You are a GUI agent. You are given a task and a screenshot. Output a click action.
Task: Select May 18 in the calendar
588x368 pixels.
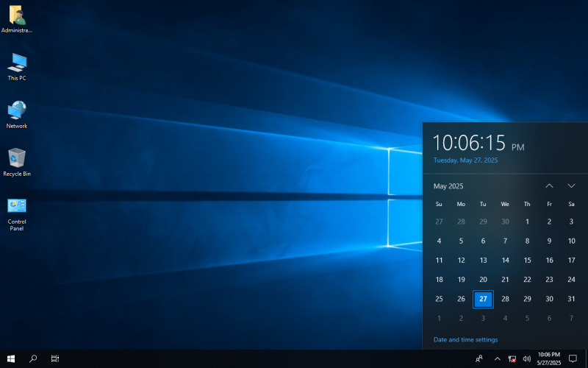(439, 280)
